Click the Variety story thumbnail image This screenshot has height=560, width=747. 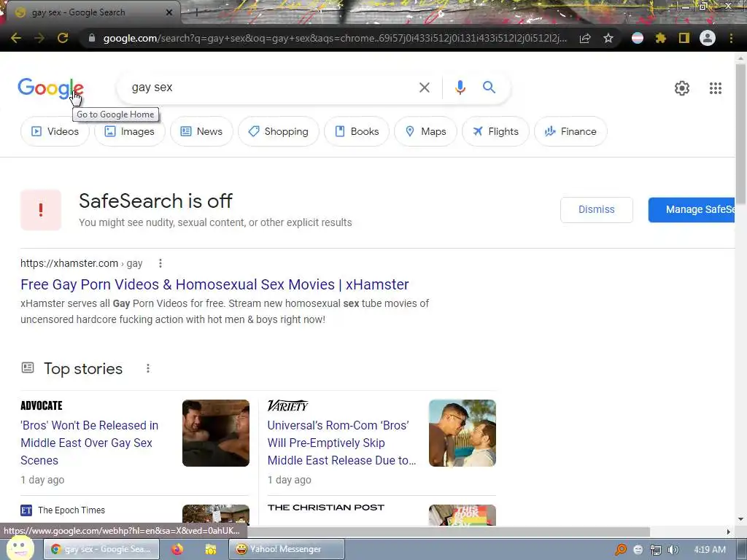[462, 433]
